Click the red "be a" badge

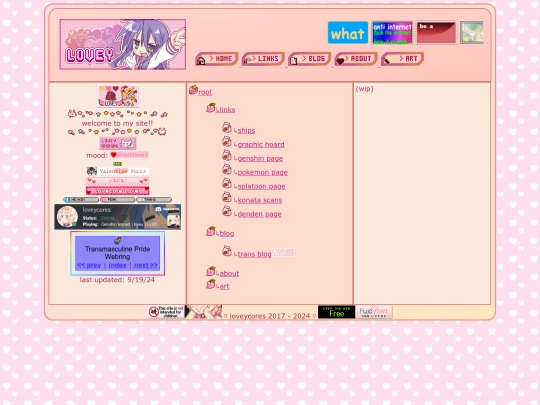coord(436,33)
